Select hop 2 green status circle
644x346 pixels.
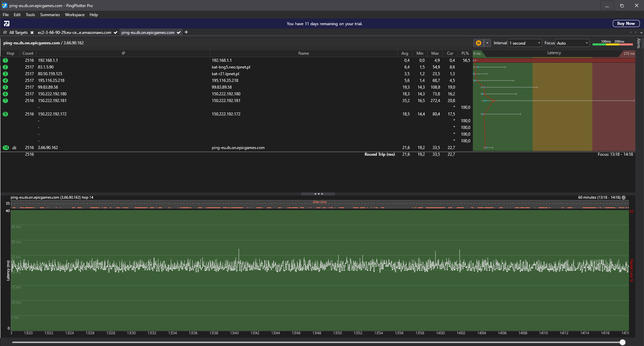click(x=5, y=67)
